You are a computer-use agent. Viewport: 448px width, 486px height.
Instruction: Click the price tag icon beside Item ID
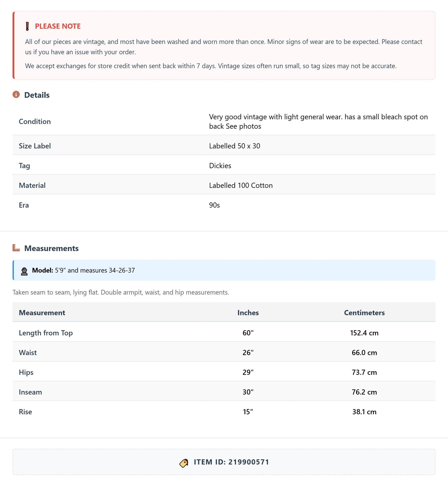[x=184, y=463]
